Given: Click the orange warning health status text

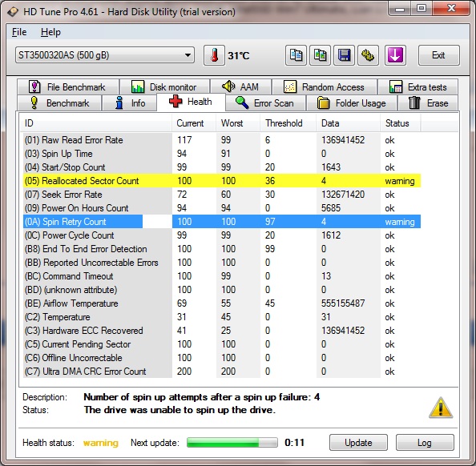Looking at the screenshot, I should point(101,443).
